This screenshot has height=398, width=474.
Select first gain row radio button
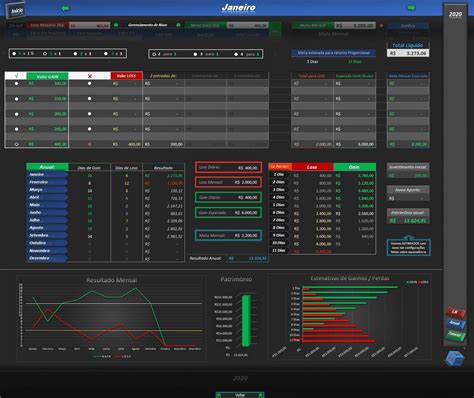(16, 84)
